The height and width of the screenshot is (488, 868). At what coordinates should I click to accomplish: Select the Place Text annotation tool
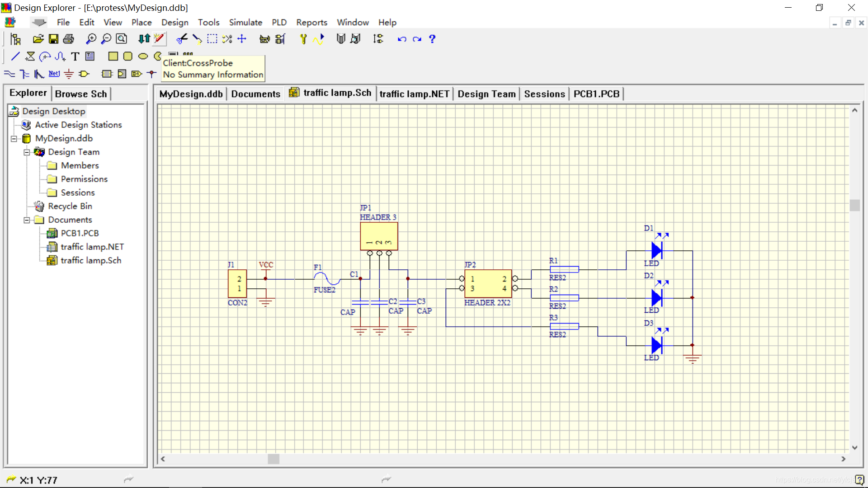click(x=75, y=56)
